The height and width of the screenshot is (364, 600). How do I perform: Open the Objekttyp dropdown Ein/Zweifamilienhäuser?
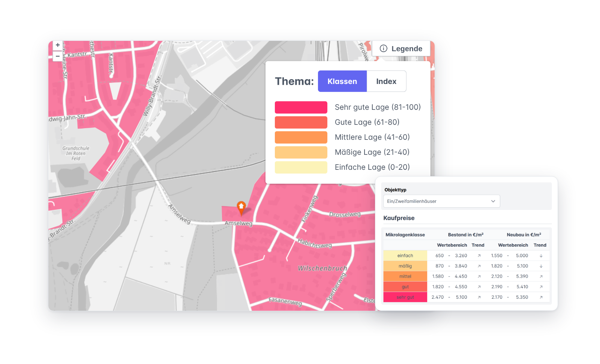click(441, 201)
